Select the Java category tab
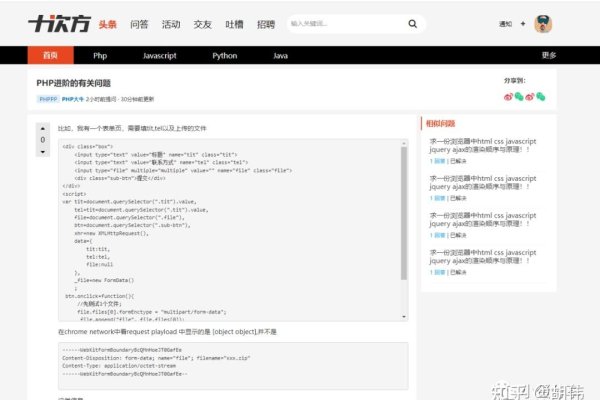 (x=280, y=56)
